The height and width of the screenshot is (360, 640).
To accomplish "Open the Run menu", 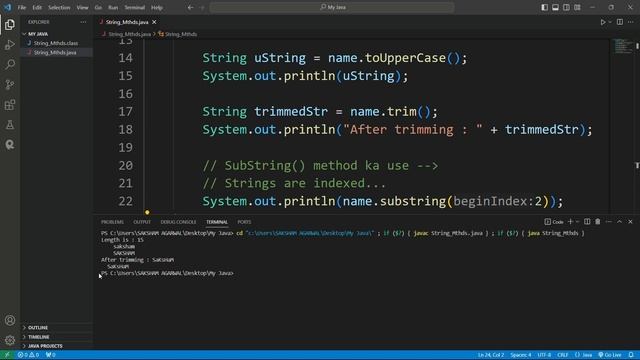I will [113, 7].
